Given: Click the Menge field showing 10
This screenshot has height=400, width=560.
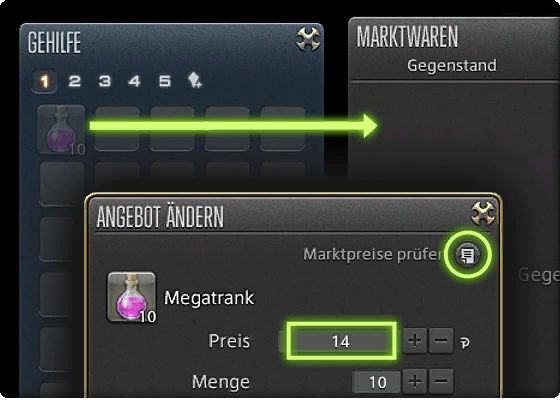Looking at the screenshot, I should pyautogui.click(x=377, y=382).
